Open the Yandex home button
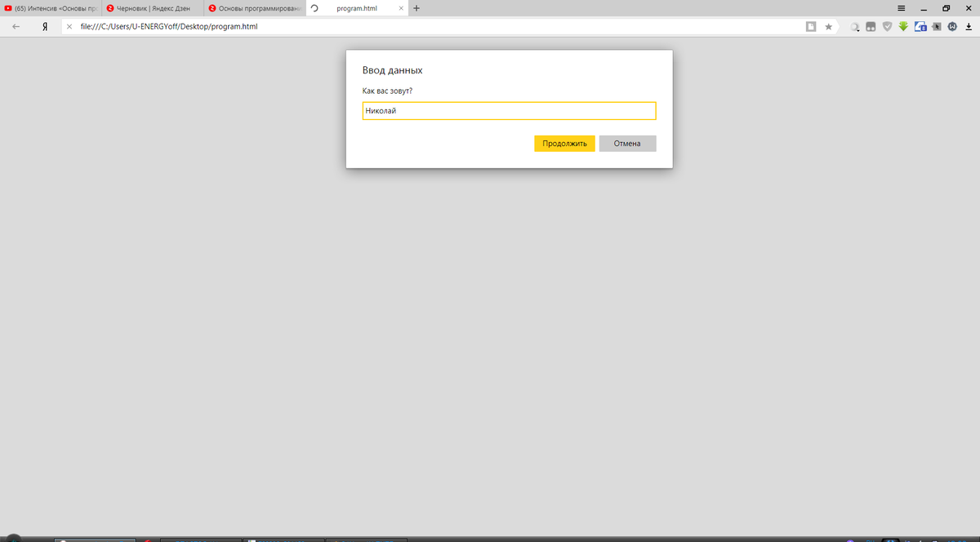Screen dimensions: 980x542 tap(45, 27)
